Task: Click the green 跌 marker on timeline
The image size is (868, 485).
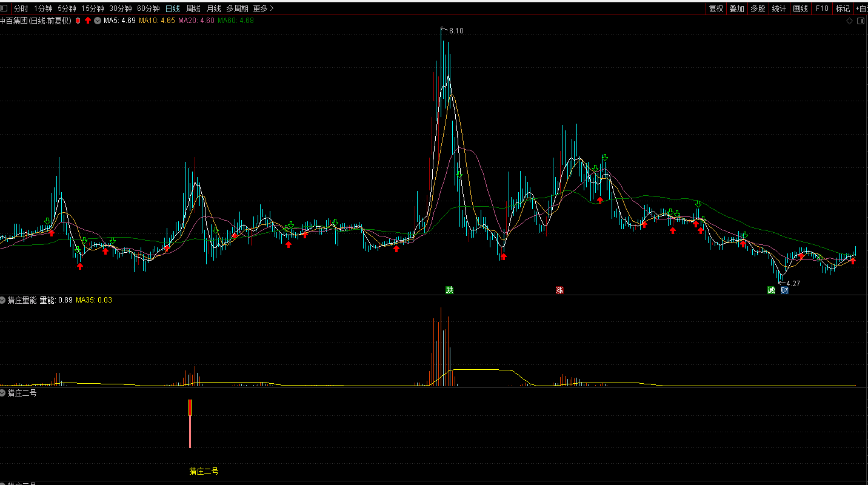Action: (450, 290)
